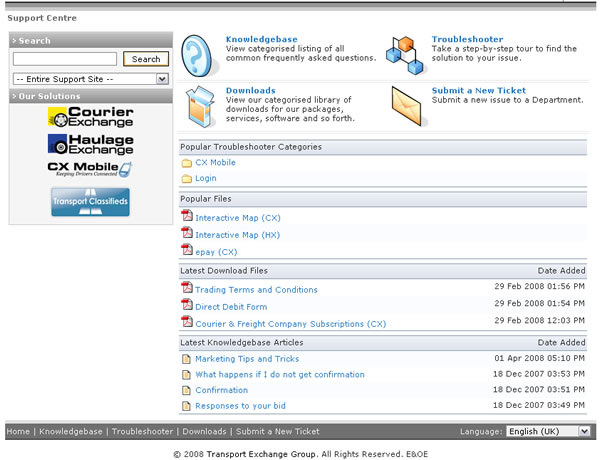
Task: Click the PDF icon beside epay (CX)
Action: (186, 251)
